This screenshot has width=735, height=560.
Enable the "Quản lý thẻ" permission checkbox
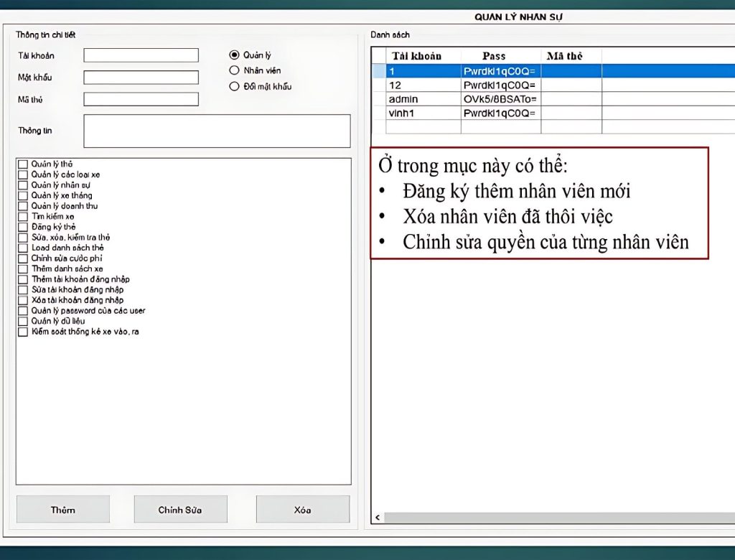pyautogui.click(x=22, y=164)
